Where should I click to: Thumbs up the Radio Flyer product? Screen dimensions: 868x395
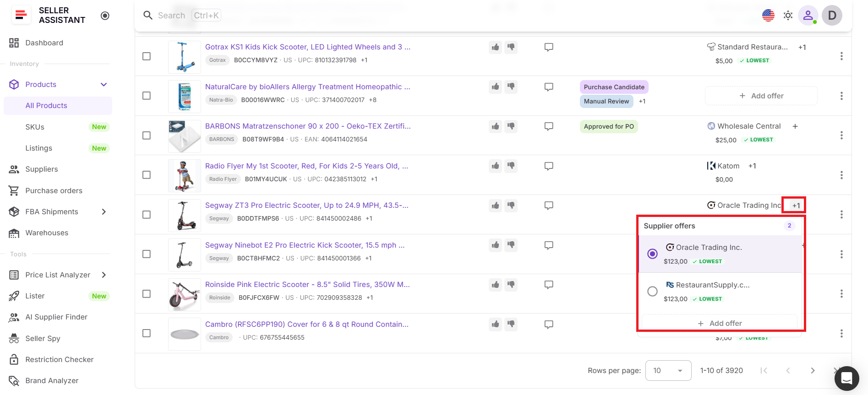coord(496,166)
